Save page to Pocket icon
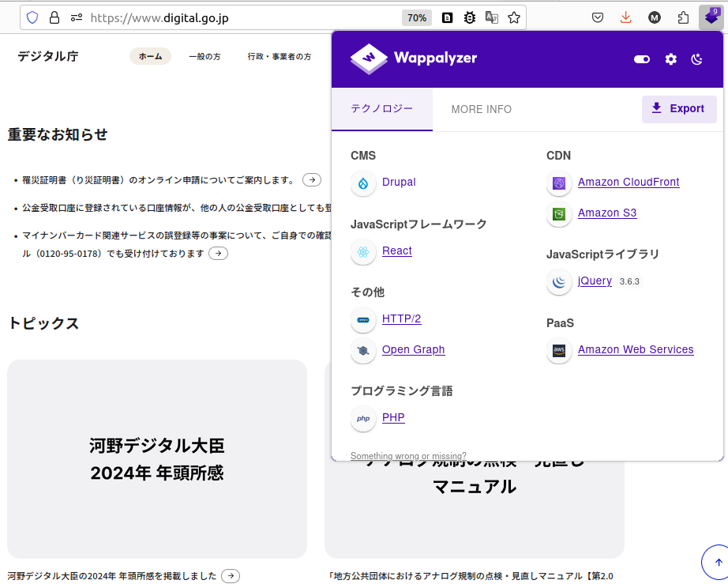This screenshot has width=728, height=584. tap(598, 17)
